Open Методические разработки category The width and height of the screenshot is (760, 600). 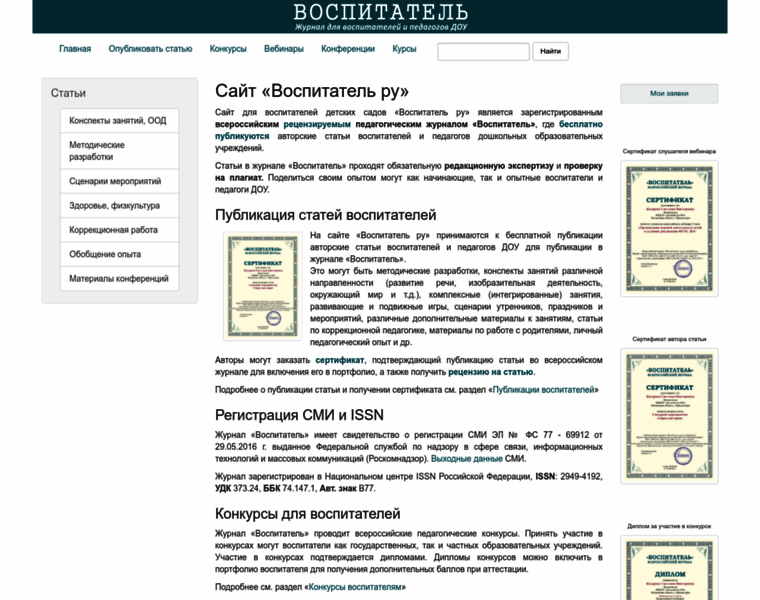coord(119,151)
